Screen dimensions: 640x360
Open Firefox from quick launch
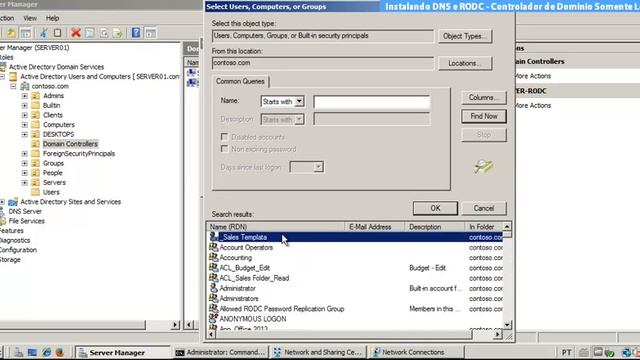point(60,352)
